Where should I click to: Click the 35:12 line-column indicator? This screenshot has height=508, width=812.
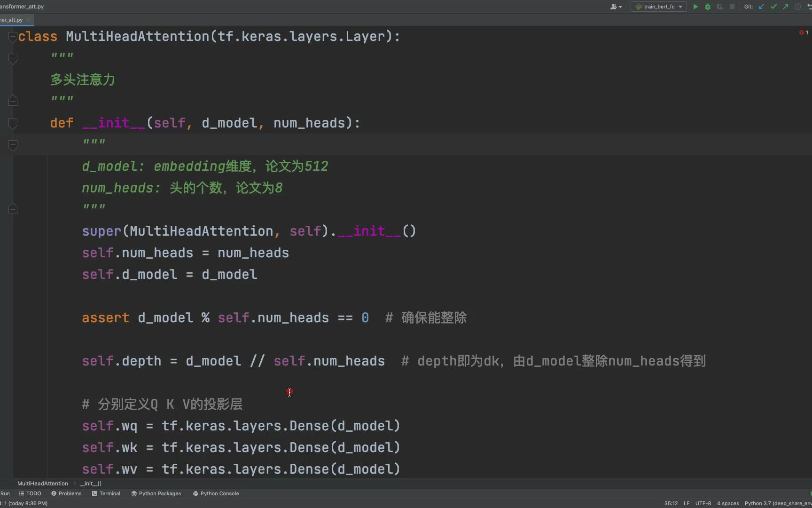(x=671, y=503)
